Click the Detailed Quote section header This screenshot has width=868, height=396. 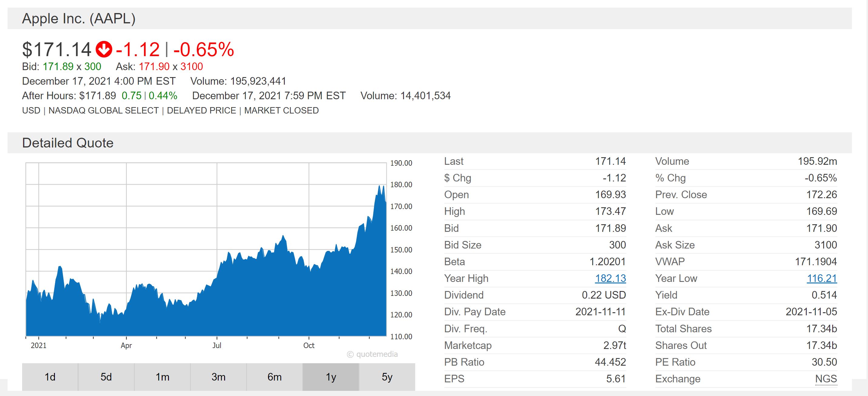[68, 143]
